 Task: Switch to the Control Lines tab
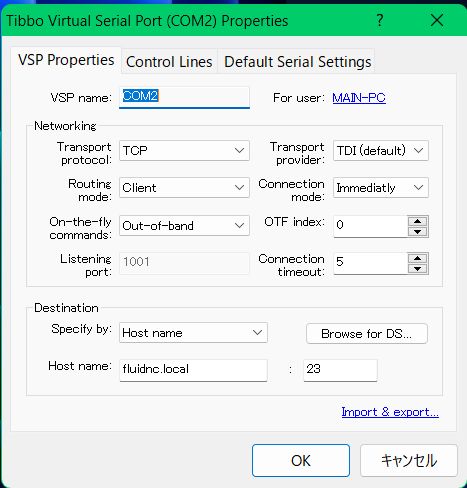(169, 62)
